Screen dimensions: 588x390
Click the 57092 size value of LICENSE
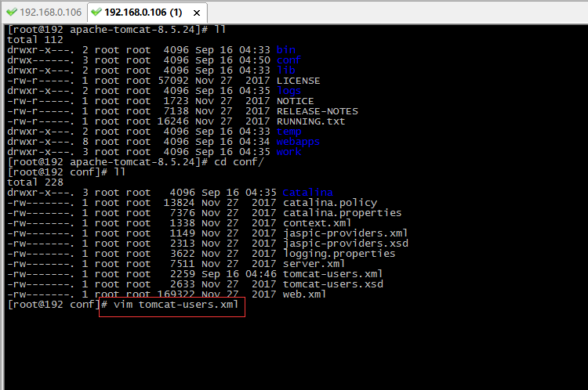tap(173, 81)
